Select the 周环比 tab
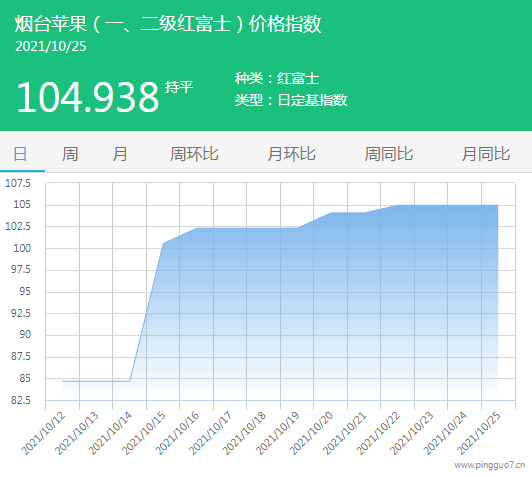This screenshot has height=477, width=532. coord(194,154)
